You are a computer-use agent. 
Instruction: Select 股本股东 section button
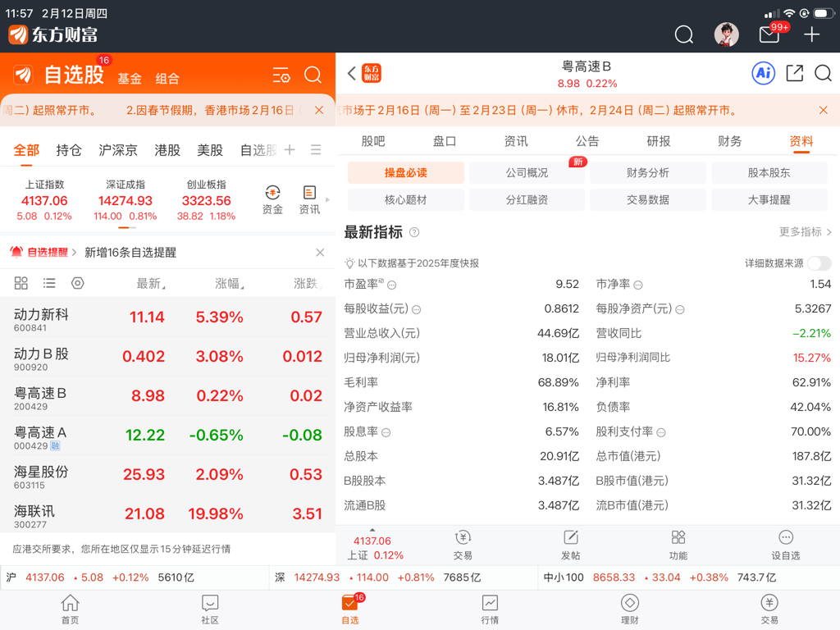pyautogui.click(x=769, y=172)
